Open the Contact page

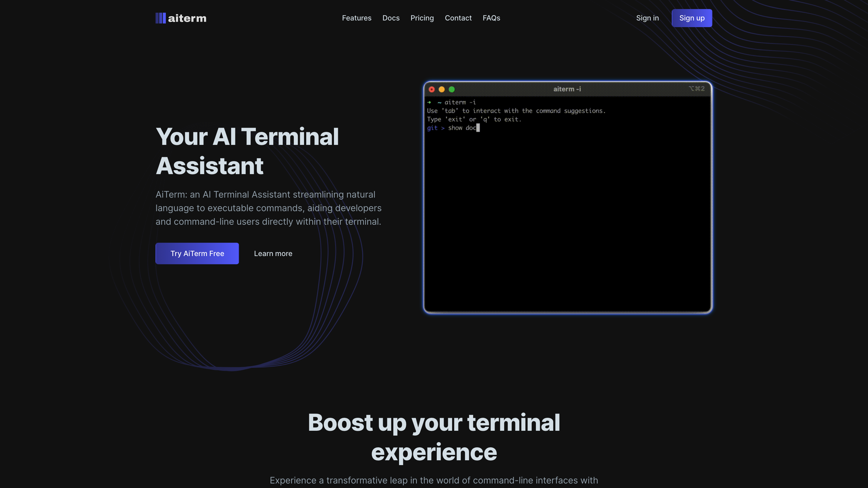coord(458,18)
